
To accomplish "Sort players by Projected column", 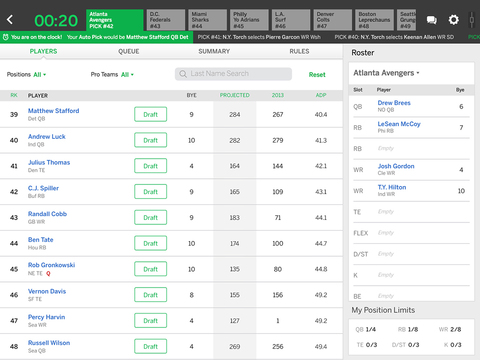I will [x=235, y=95].
